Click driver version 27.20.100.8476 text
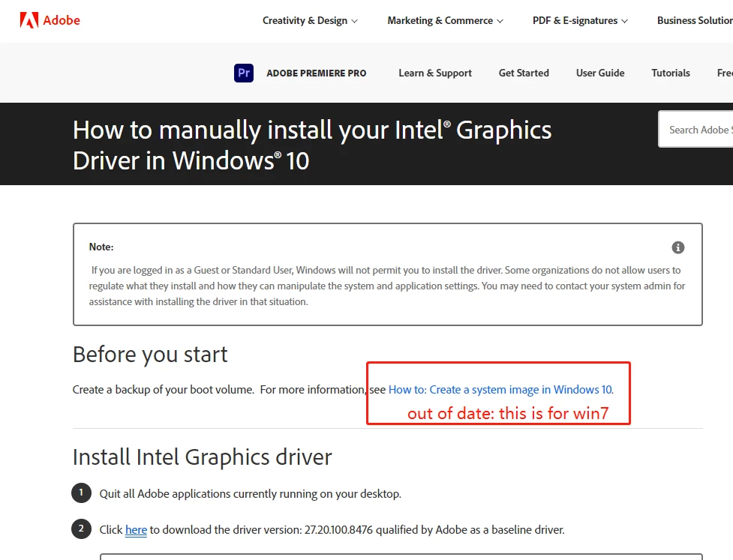Viewport: 733px width, 560px height. [338, 530]
